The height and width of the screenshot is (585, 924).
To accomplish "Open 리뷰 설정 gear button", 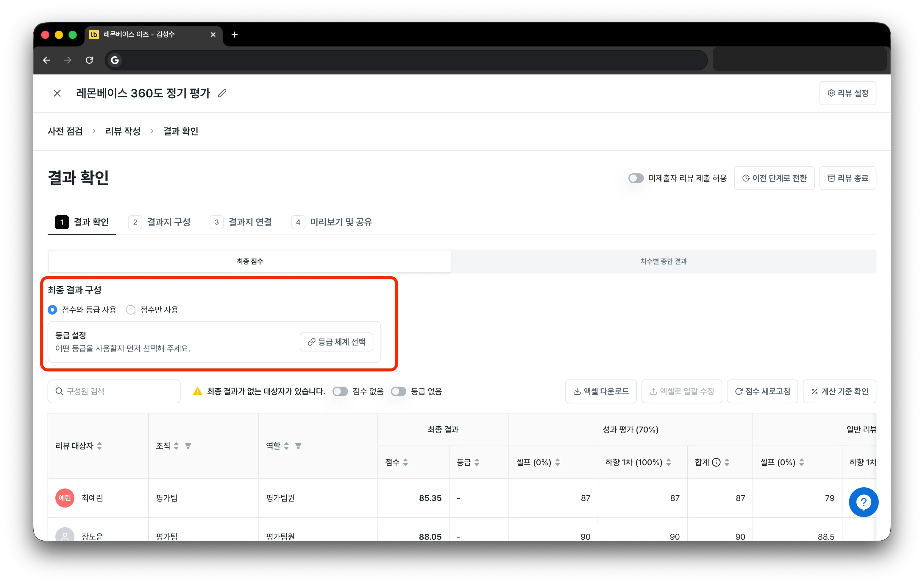I will click(847, 93).
